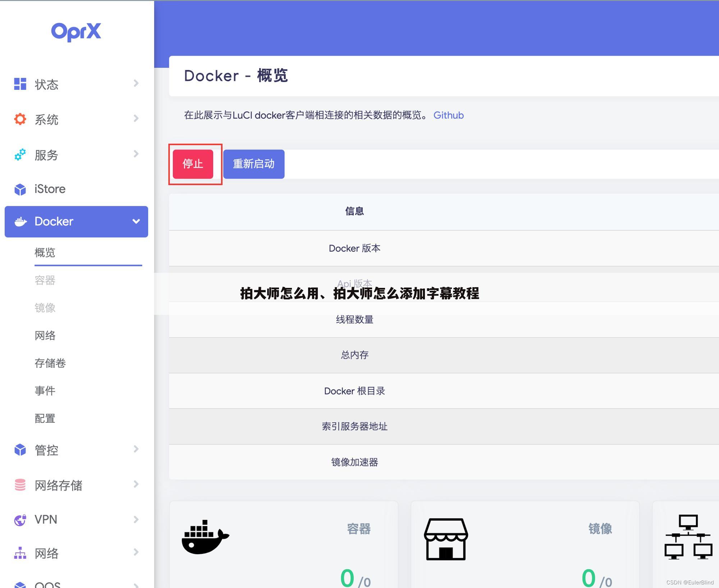Click the network topology computers icon

click(688, 537)
